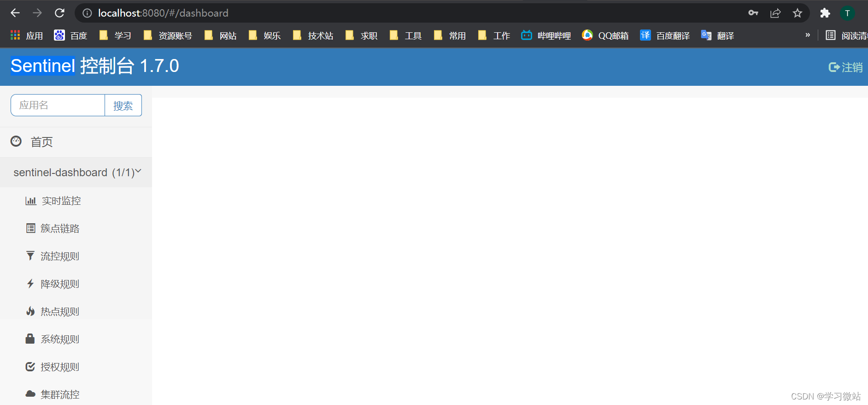This screenshot has height=405, width=868.
Task: Open the 百度翻译 bookmark
Action: tap(665, 36)
